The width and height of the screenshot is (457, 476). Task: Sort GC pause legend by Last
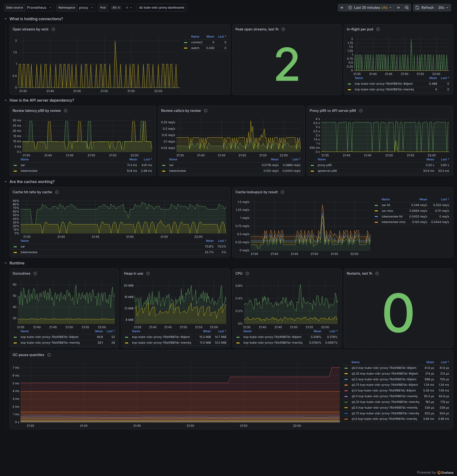point(445,362)
